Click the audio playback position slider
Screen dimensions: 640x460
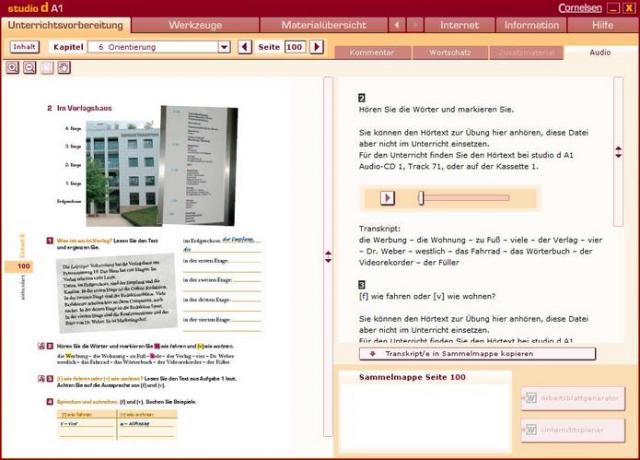coord(421,198)
